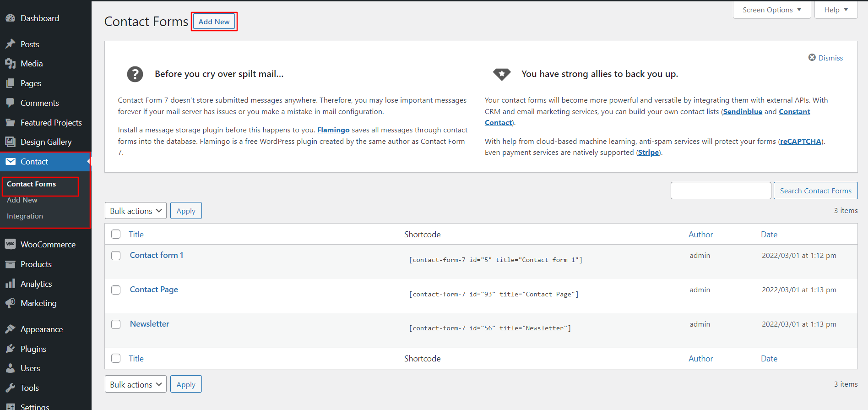Sort by Author column header

(700, 234)
